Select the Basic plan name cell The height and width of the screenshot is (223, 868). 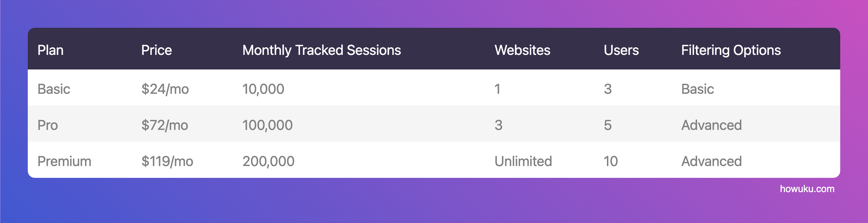[54, 89]
